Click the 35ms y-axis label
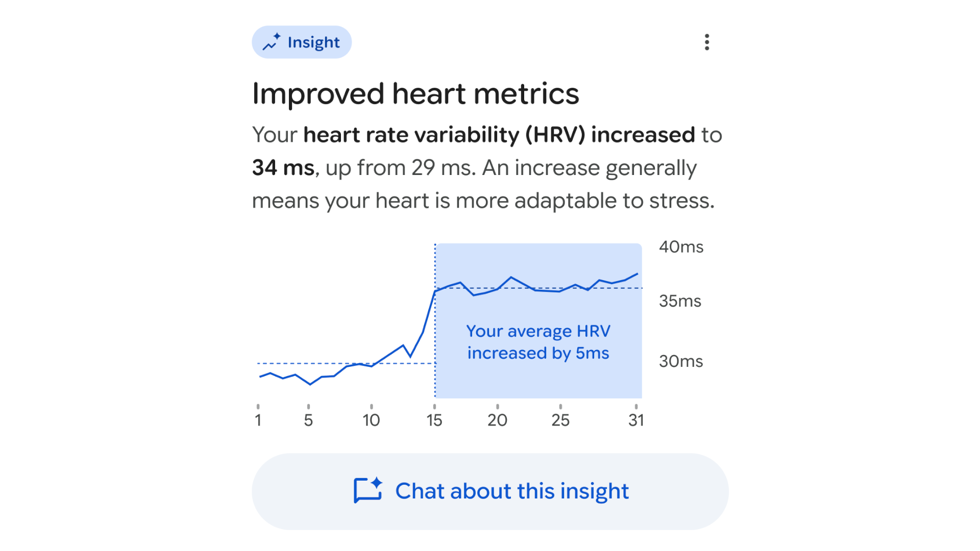 (680, 301)
